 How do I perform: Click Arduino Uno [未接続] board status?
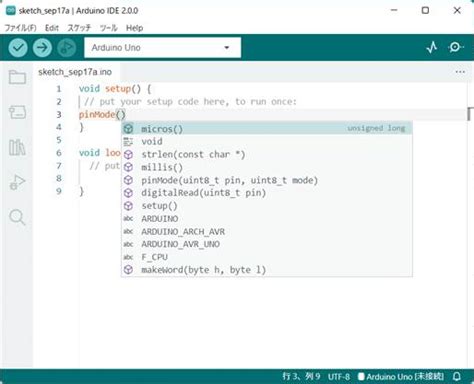point(401,377)
